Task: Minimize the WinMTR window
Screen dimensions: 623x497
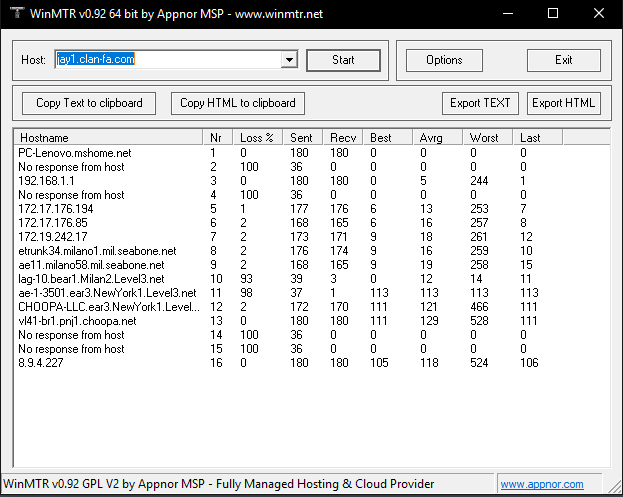Action: tap(508, 14)
